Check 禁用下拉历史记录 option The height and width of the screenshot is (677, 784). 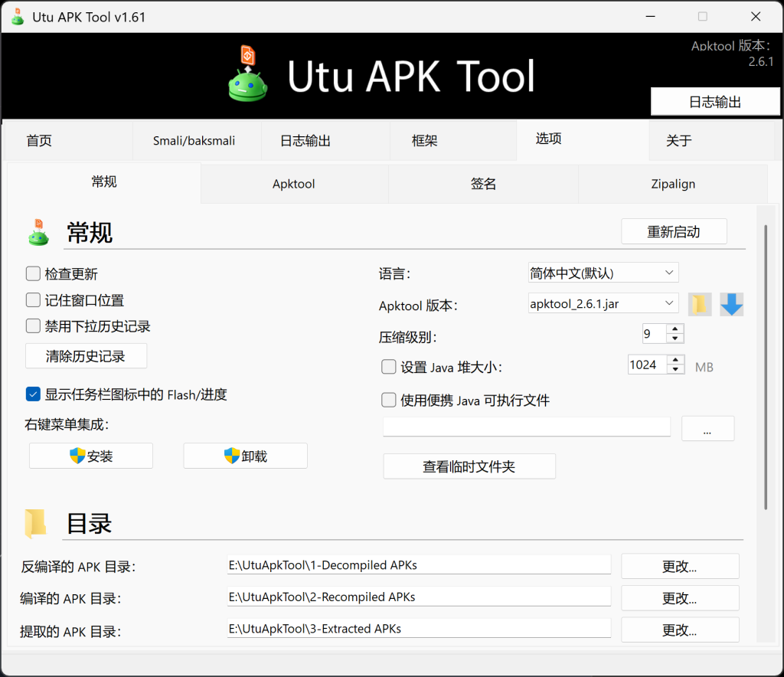tap(33, 326)
